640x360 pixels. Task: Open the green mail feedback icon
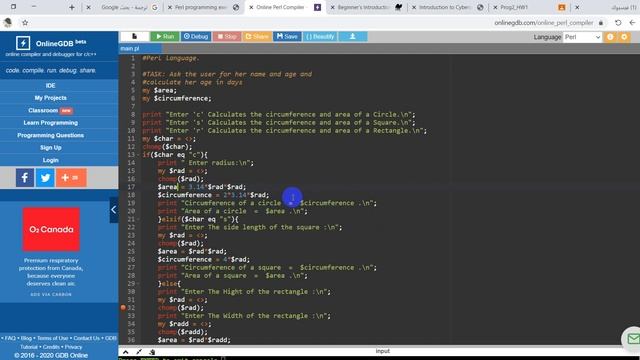(x=632, y=339)
